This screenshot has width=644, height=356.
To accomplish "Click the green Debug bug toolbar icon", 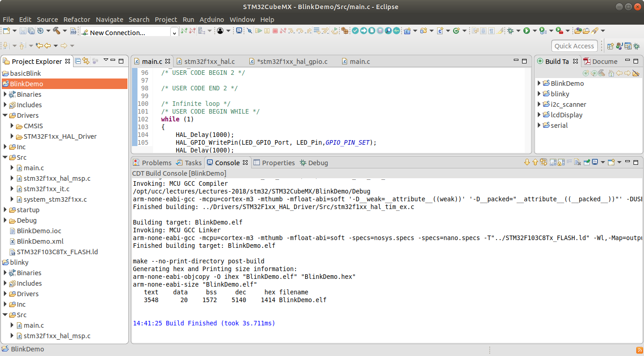I will 510,31.
